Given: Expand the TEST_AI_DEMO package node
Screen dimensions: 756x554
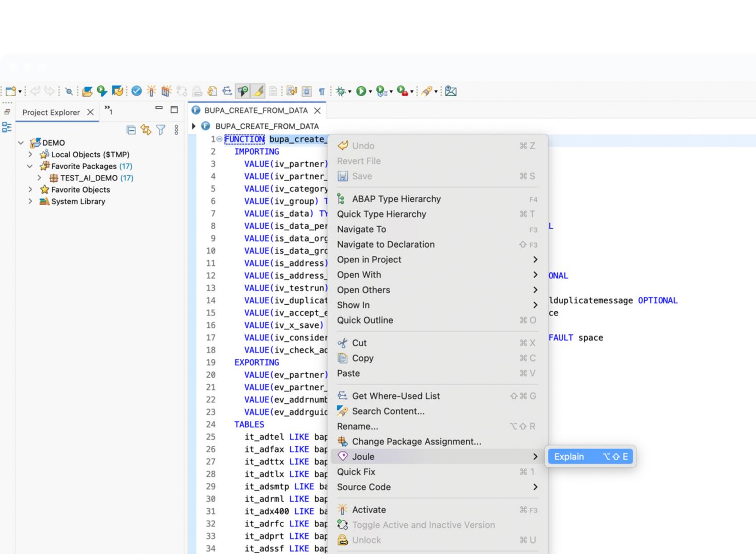Looking at the screenshot, I should coord(39,178).
